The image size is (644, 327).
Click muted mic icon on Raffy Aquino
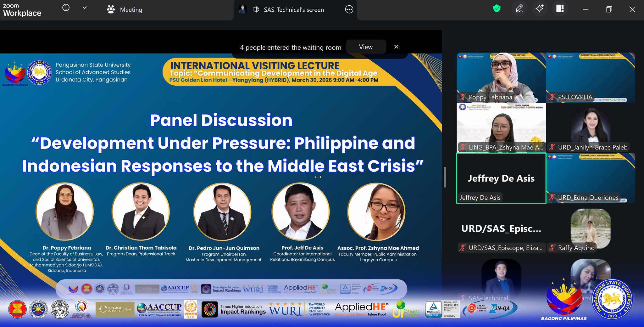(x=552, y=248)
